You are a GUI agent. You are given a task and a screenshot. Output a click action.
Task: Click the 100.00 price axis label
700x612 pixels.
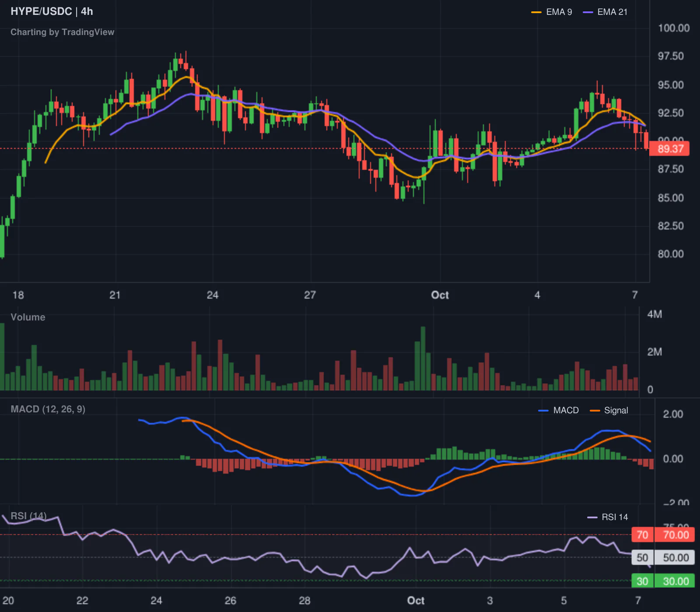pos(674,28)
